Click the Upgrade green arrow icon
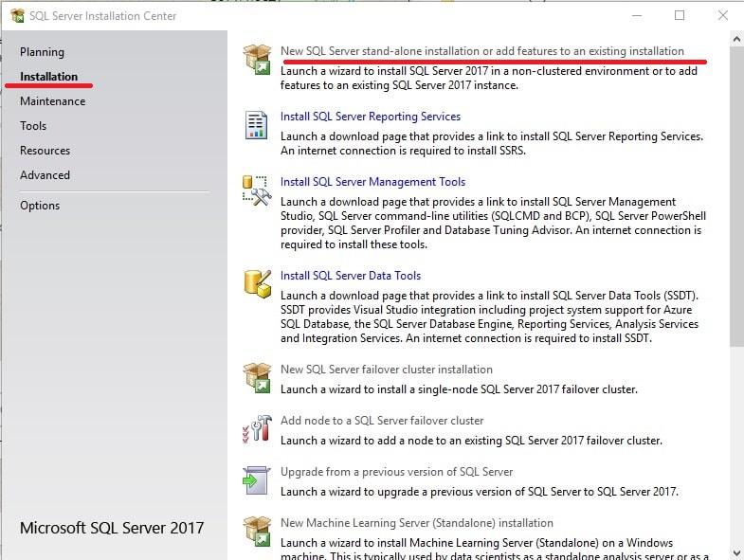Viewport: 744px width, 560px height. pyautogui.click(x=257, y=479)
